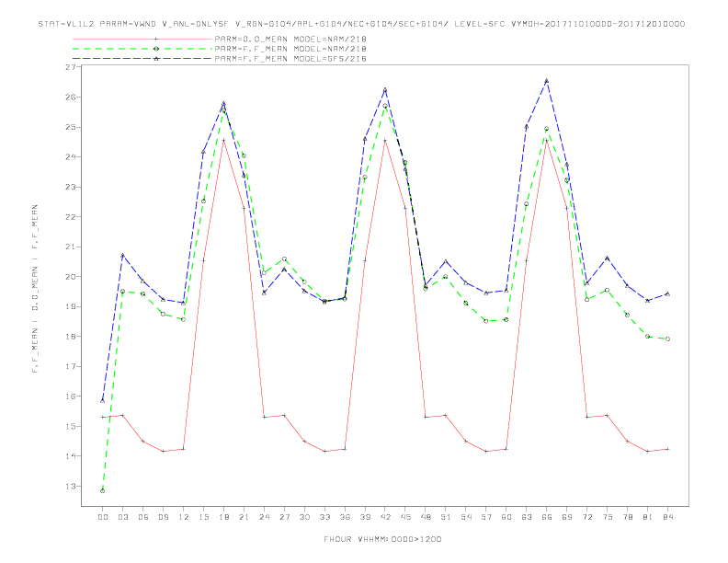Click x-axis tick label 51
The image size is (728, 563).
click(446, 517)
